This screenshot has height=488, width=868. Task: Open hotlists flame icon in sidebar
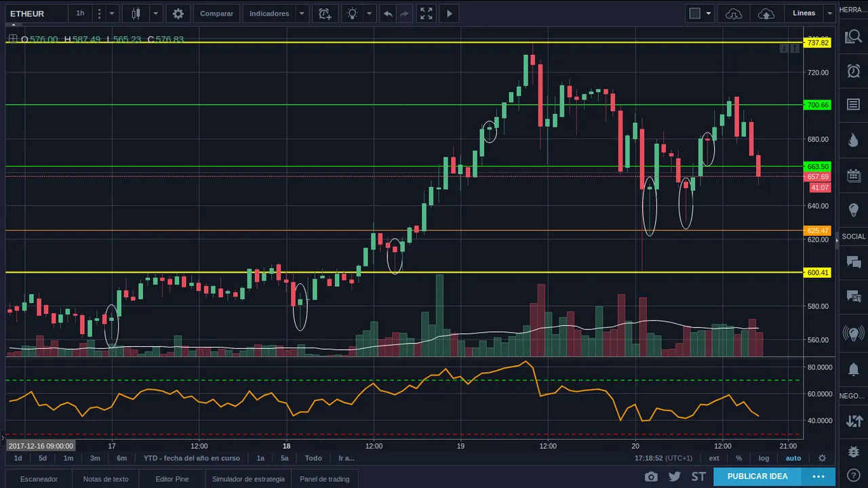[x=854, y=140]
